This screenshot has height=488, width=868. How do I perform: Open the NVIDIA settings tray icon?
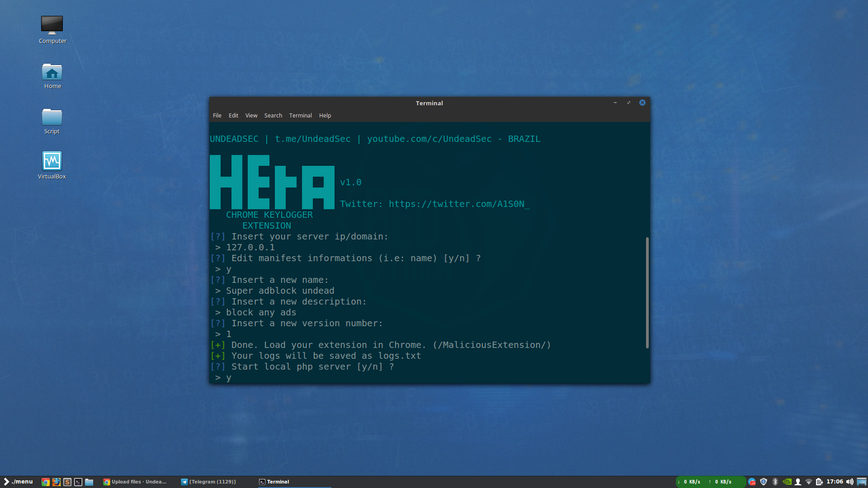coord(787,482)
